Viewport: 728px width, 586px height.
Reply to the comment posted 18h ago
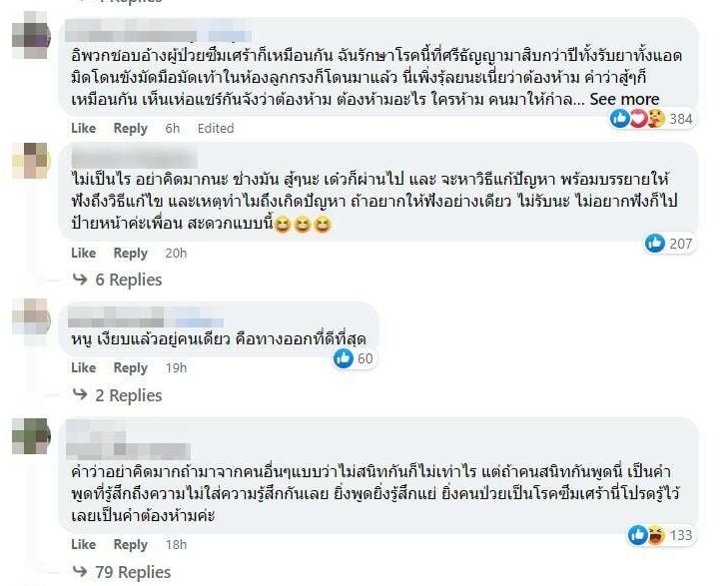131,544
